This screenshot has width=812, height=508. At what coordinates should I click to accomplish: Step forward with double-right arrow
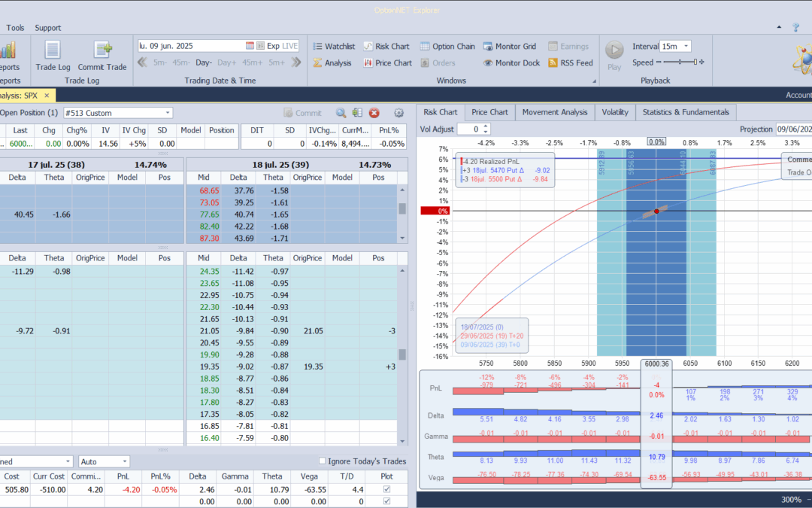(x=296, y=62)
